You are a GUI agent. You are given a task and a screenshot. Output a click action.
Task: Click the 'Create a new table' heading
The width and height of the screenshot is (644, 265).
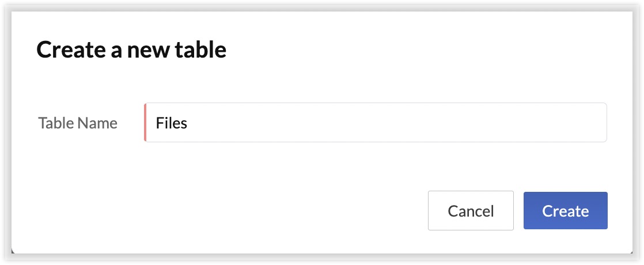click(131, 51)
